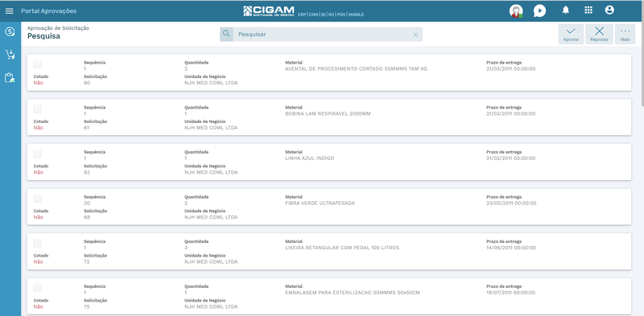Focus the Pesquisar search field
The width and height of the screenshot is (644, 316).
[x=321, y=35]
